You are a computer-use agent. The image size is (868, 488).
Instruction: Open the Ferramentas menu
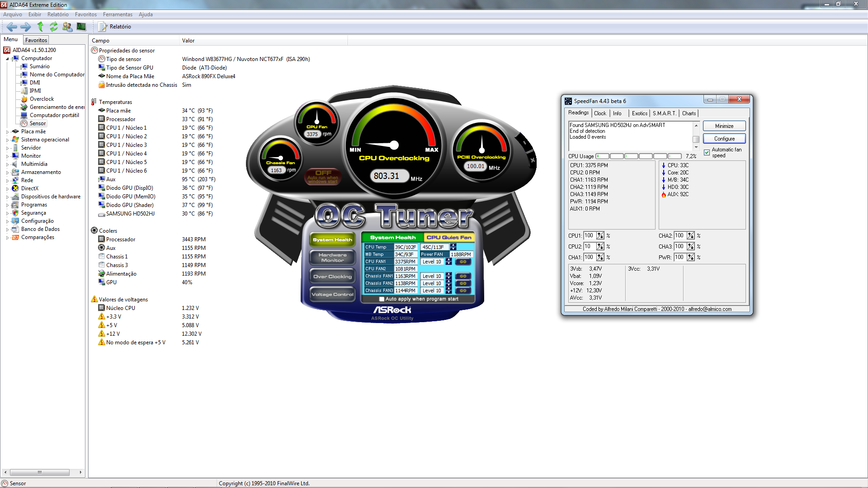[118, 14]
